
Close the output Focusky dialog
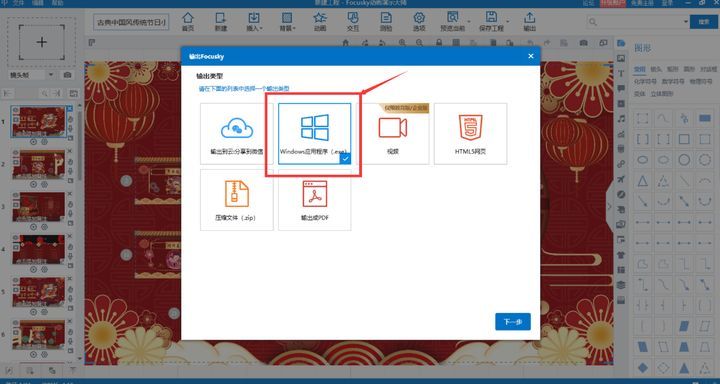[x=531, y=56]
